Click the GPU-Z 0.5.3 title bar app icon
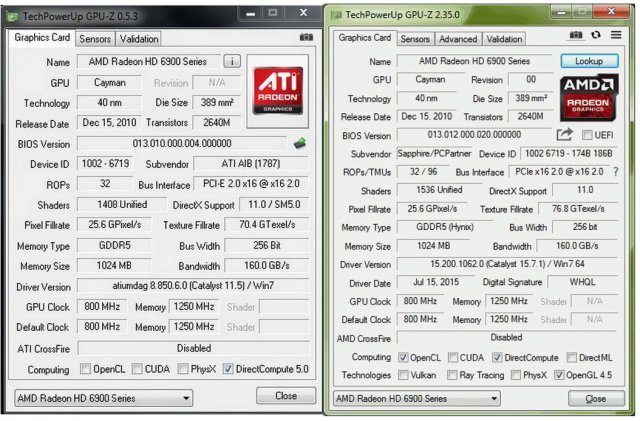Viewport: 640px width, 421px height. 13,17
